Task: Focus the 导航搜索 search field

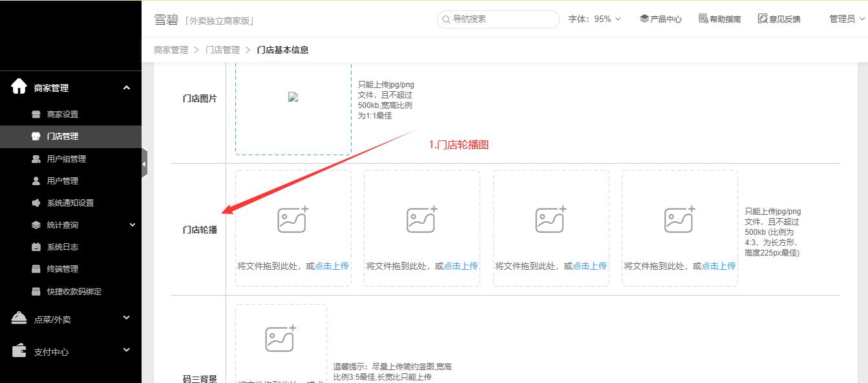Action: [x=501, y=19]
